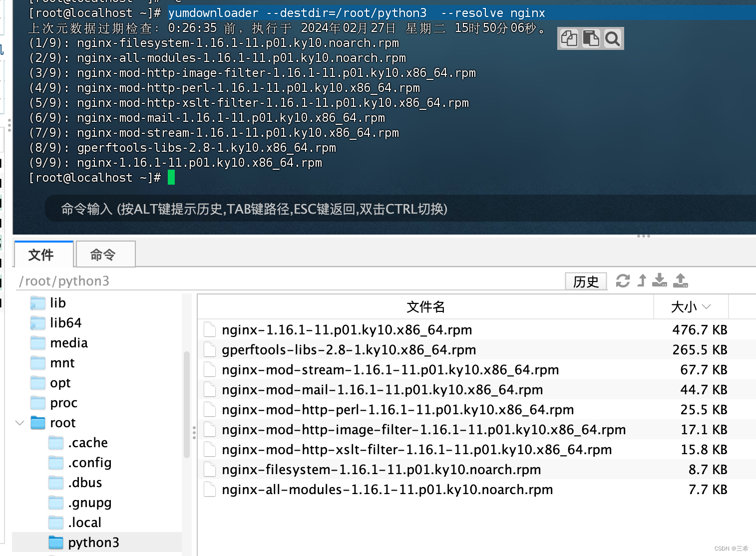Click the 文件名 column header
This screenshot has width=756, height=556.
coord(425,307)
